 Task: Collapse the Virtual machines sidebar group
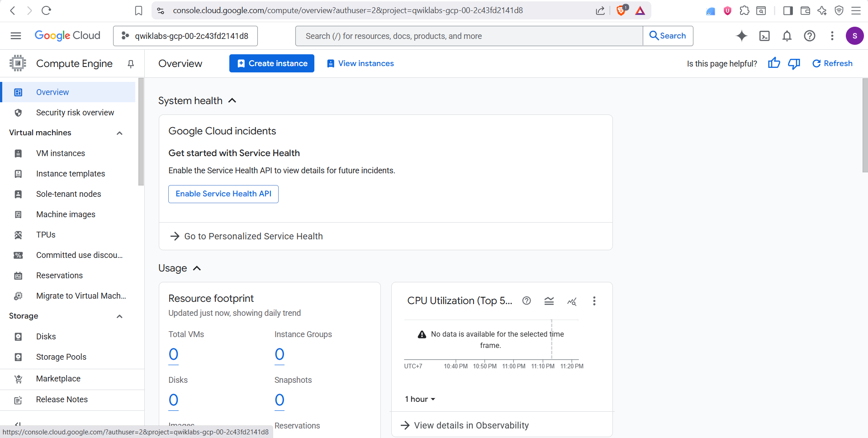coord(119,133)
